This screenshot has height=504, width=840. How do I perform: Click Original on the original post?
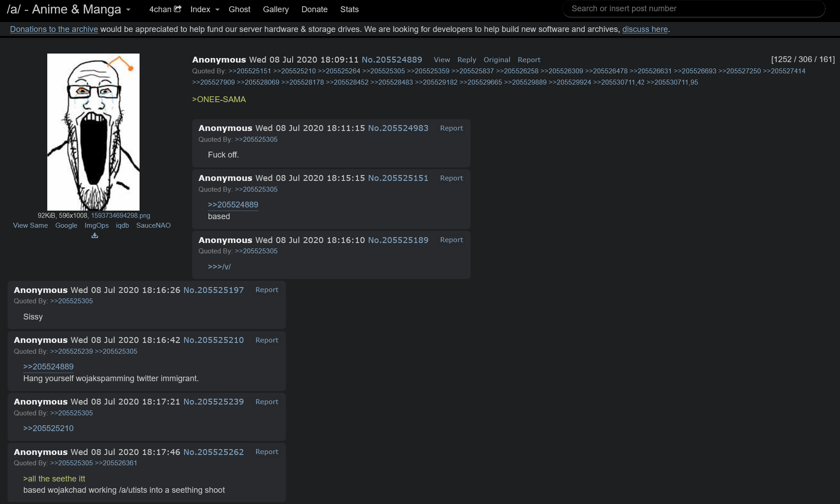click(497, 60)
